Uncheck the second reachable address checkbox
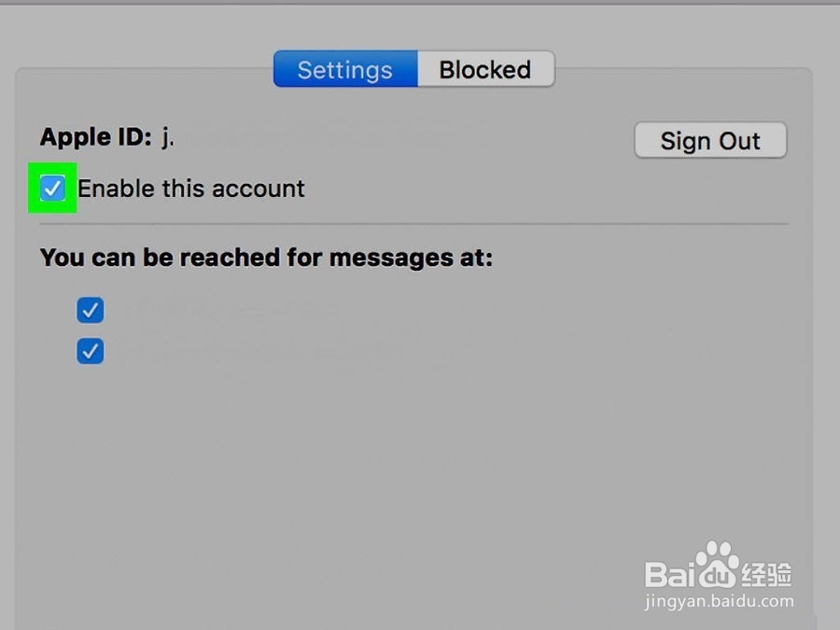Image resolution: width=840 pixels, height=630 pixels. point(90,351)
